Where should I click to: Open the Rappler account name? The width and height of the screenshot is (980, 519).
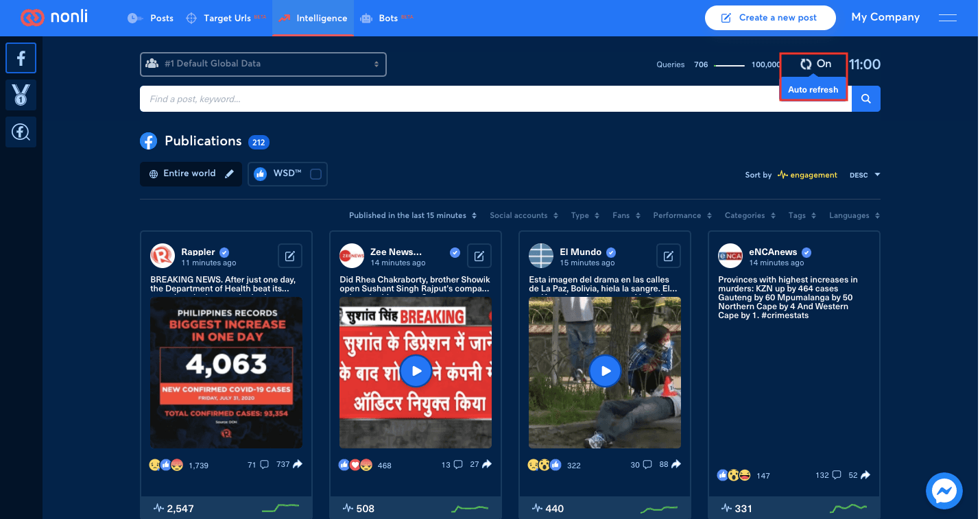(198, 252)
